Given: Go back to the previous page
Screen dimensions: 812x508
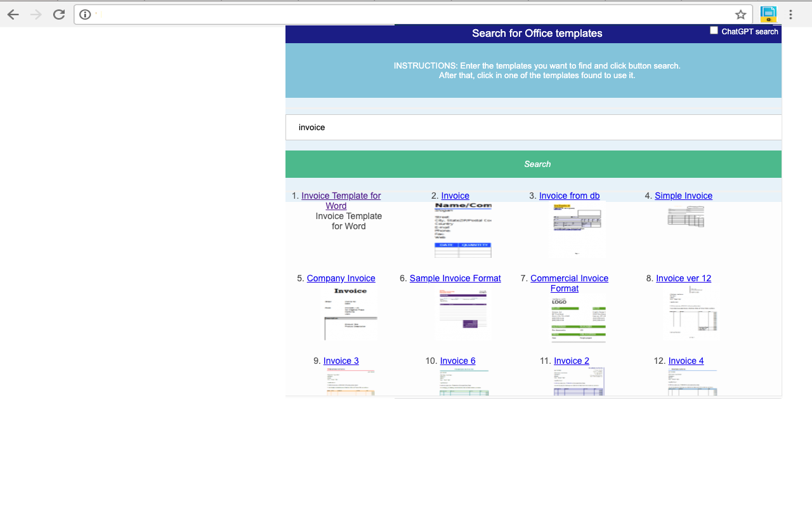Looking at the screenshot, I should tap(13, 14).
